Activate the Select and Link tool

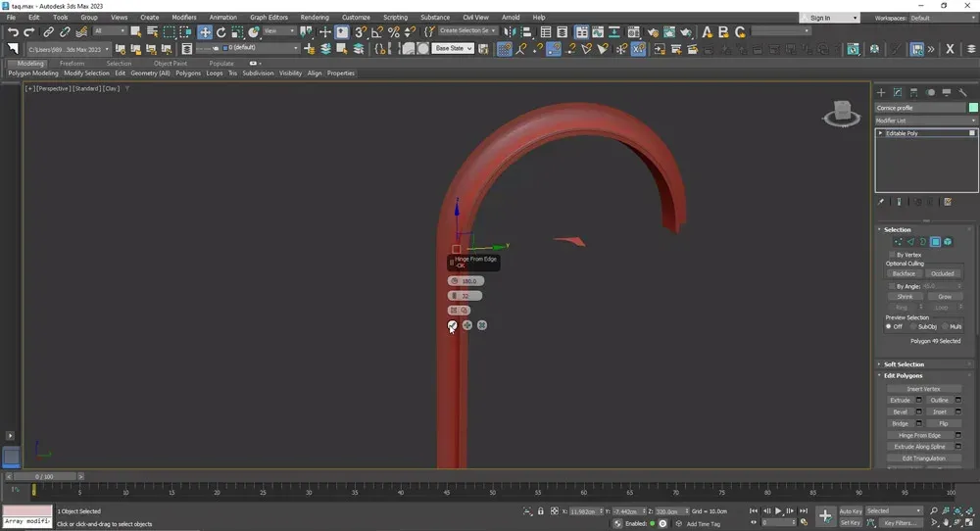[48, 32]
